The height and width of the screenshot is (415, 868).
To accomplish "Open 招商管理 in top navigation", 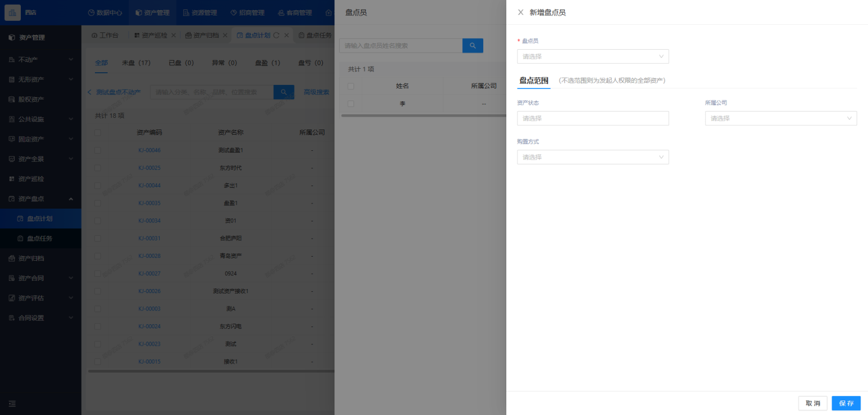I will [x=247, y=13].
